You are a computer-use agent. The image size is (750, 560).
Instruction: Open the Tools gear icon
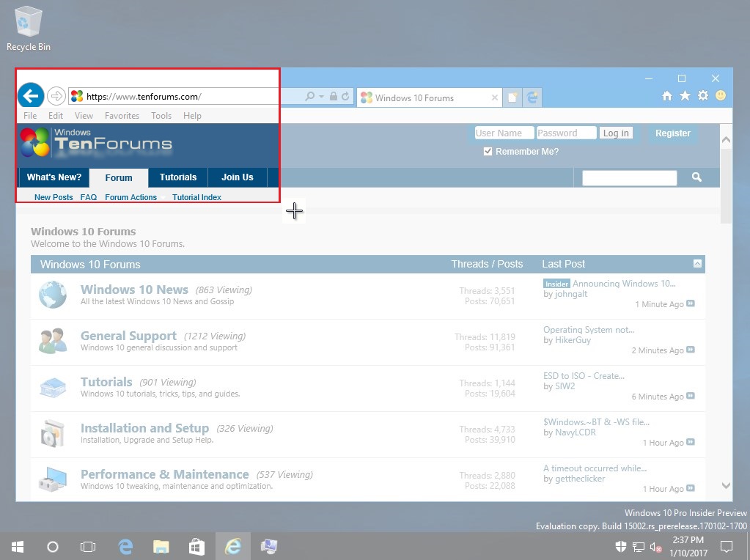click(x=702, y=95)
